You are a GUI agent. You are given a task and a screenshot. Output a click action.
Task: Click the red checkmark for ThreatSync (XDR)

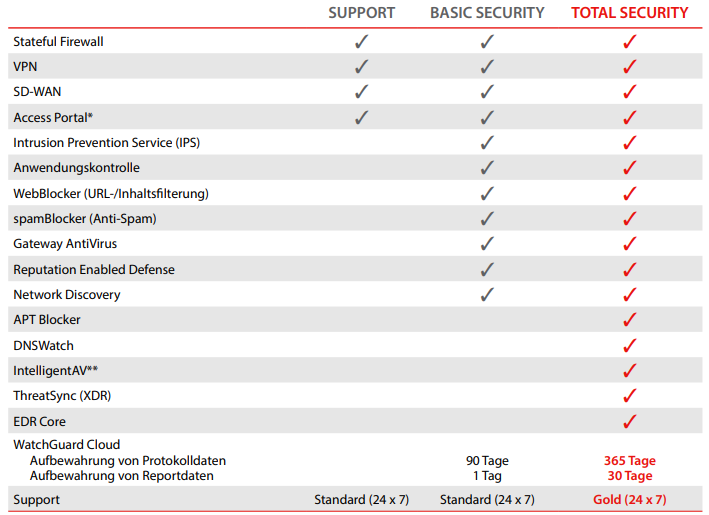pos(630,396)
